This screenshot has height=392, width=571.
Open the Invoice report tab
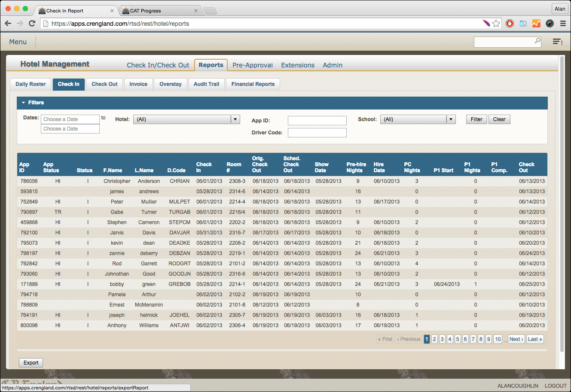tap(138, 84)
